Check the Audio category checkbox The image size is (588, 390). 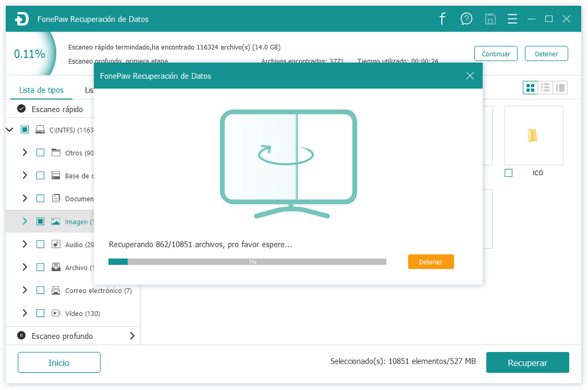(40, 244)
